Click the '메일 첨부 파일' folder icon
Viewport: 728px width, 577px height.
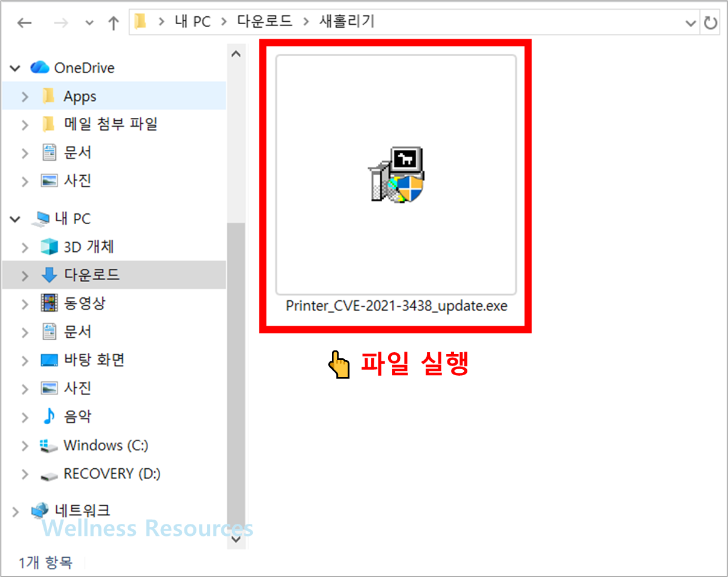point(49,124)
